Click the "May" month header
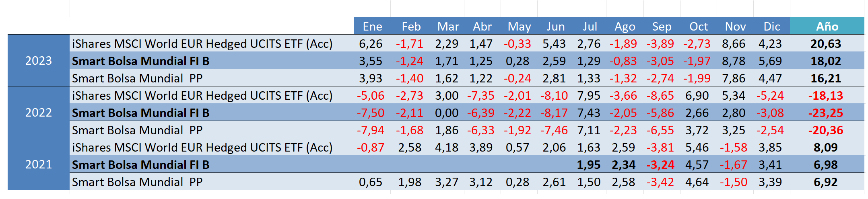868x199 pixels. (x=519, y=27)
